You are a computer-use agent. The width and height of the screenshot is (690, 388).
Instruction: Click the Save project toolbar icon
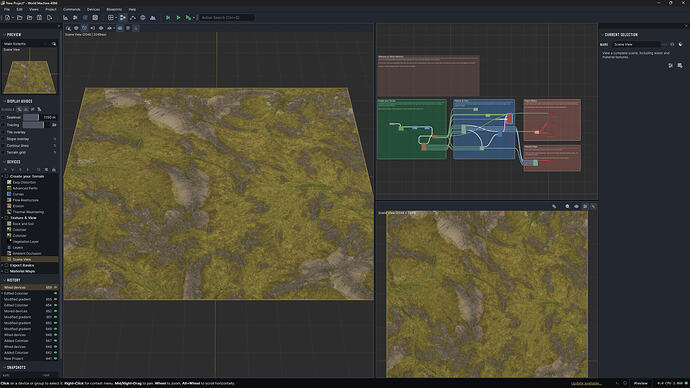[39, 18]
